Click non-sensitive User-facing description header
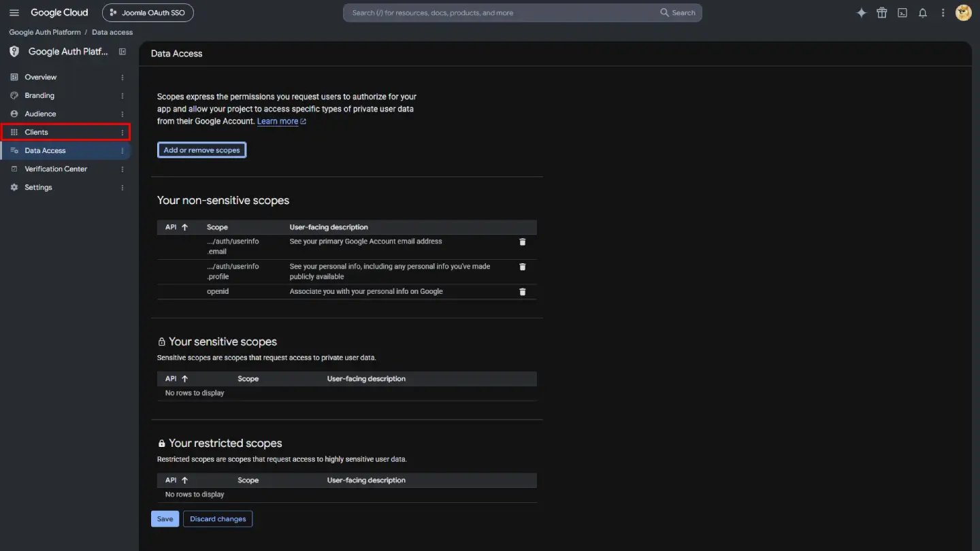Screen dimensions: 980x551 tap(329, 227)
